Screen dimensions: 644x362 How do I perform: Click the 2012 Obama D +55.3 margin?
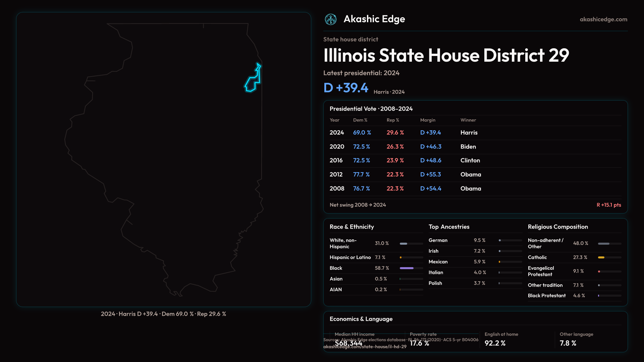[x=430, y=175]
